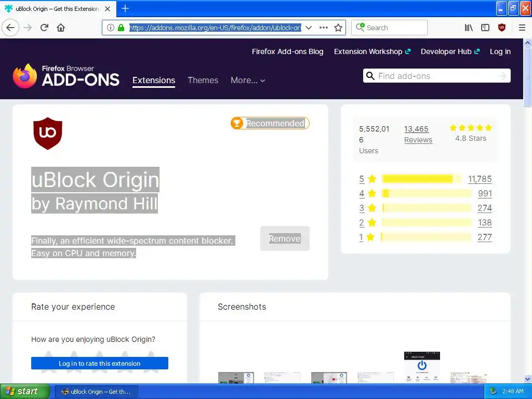
Task: Click the orange trophy icon on the badge
Action: click(x=237, y=123)
